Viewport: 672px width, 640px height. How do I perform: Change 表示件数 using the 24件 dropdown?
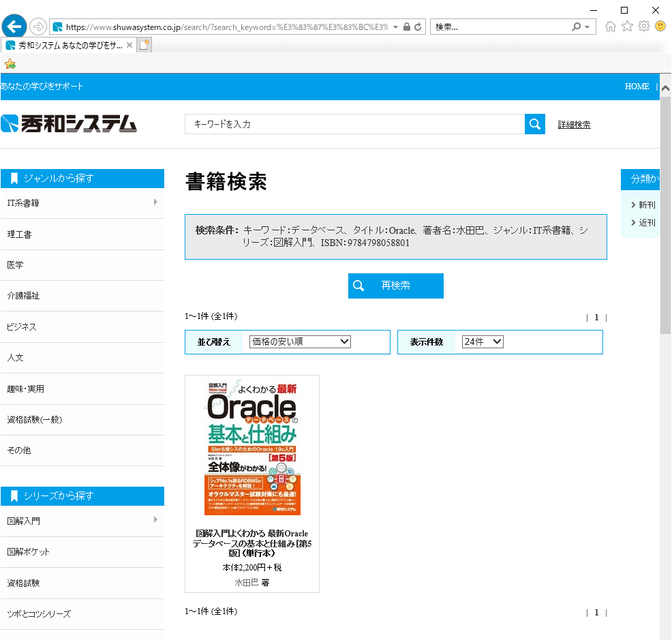click(x=482, y=341)
